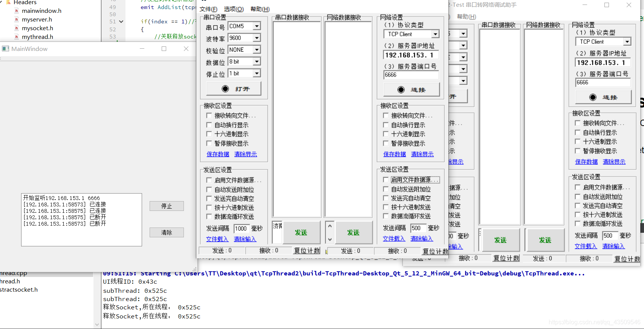The image size is (644, 329).
Task: Click the 打开 serial port button
Action: (x=234, y=89)
